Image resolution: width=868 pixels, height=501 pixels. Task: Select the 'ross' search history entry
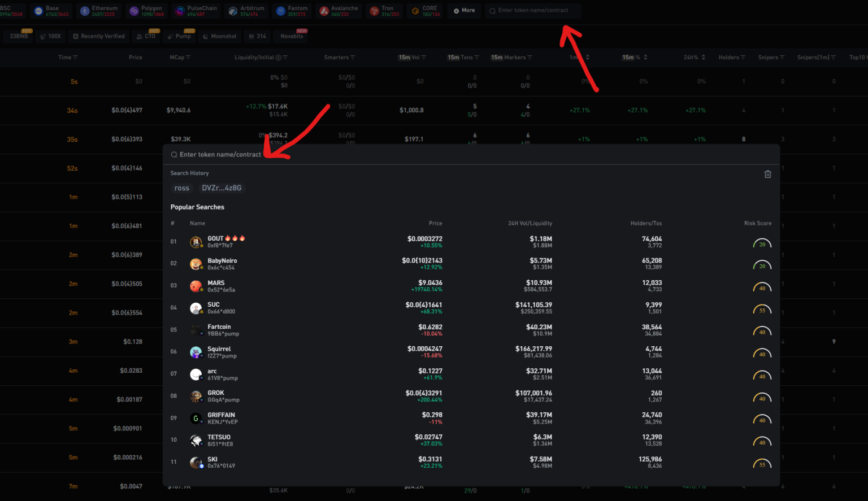click(181, 188)
